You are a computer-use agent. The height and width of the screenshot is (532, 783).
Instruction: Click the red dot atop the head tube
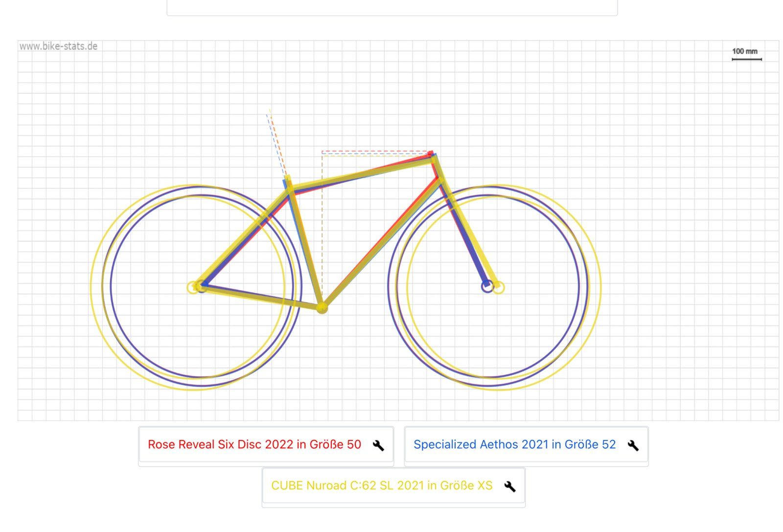point(431,154)
